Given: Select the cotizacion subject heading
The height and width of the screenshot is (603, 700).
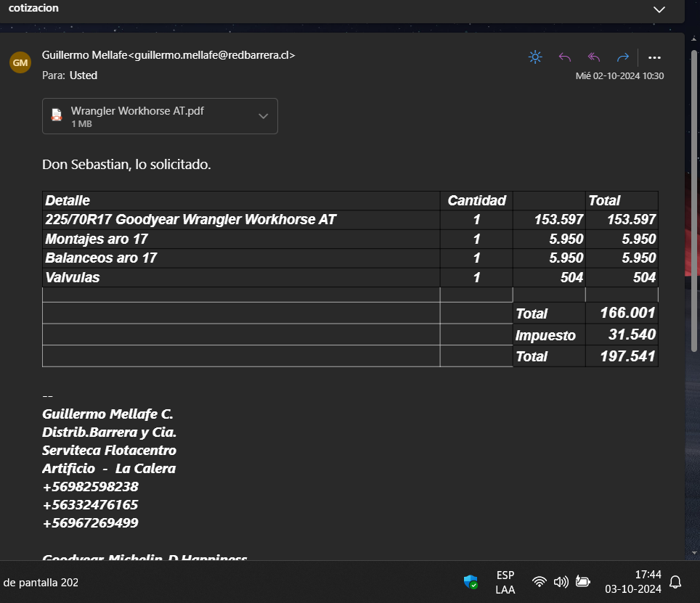Looking at the screenshot, I should (33, 8).
